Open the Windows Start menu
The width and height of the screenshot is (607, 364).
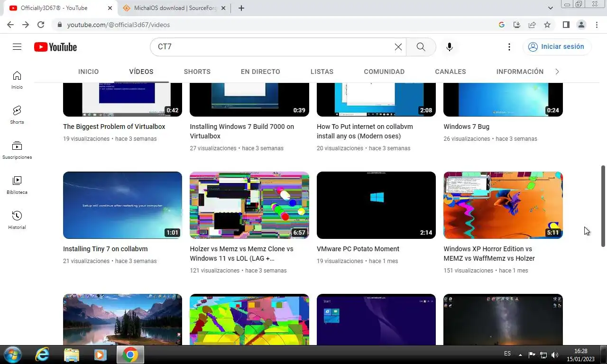(12, 355)
